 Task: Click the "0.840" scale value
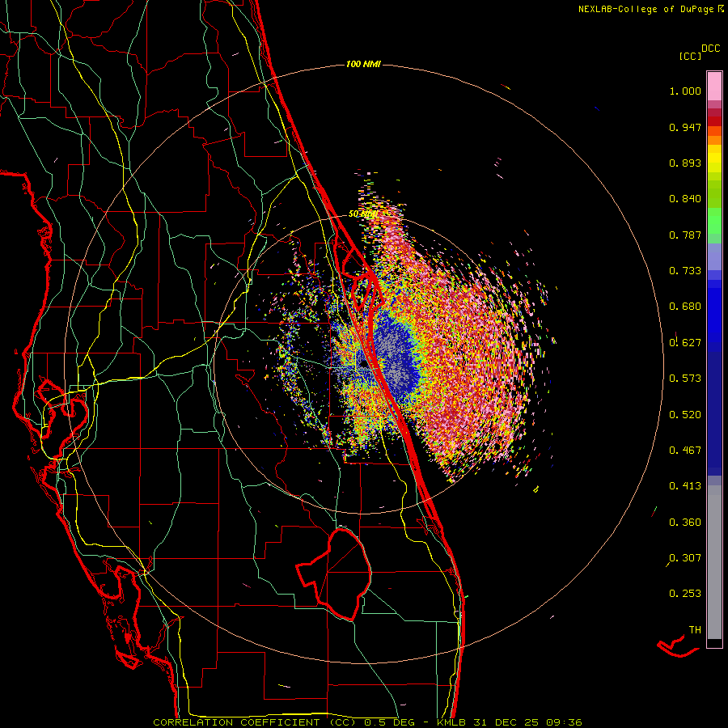point(685,199)
